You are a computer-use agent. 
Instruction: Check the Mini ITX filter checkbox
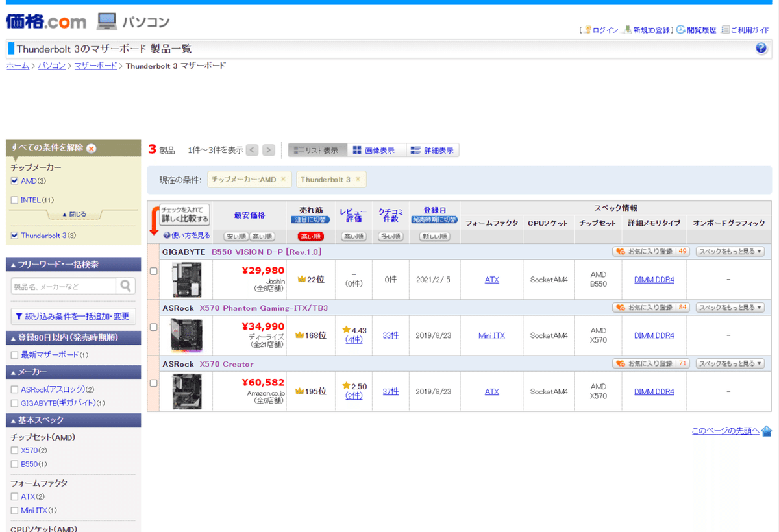click(14, 511)
